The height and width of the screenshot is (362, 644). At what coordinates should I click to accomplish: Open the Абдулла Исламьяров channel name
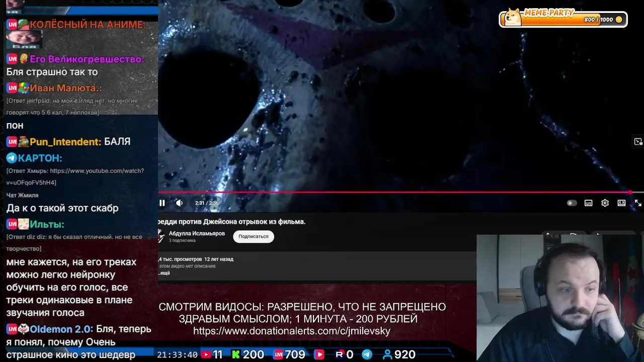(x=197, y=233)
